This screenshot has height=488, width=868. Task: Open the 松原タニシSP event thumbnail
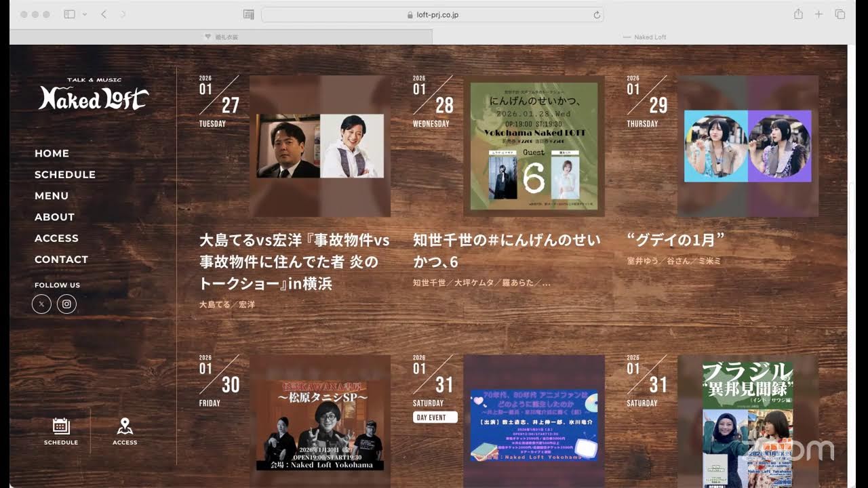click(x=320, y=421)
